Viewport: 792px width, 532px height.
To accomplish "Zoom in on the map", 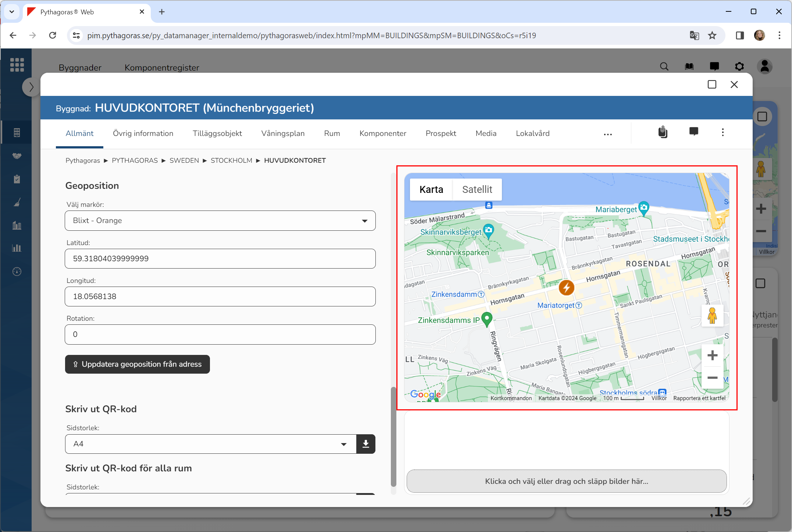I will [x=712, y=355].
